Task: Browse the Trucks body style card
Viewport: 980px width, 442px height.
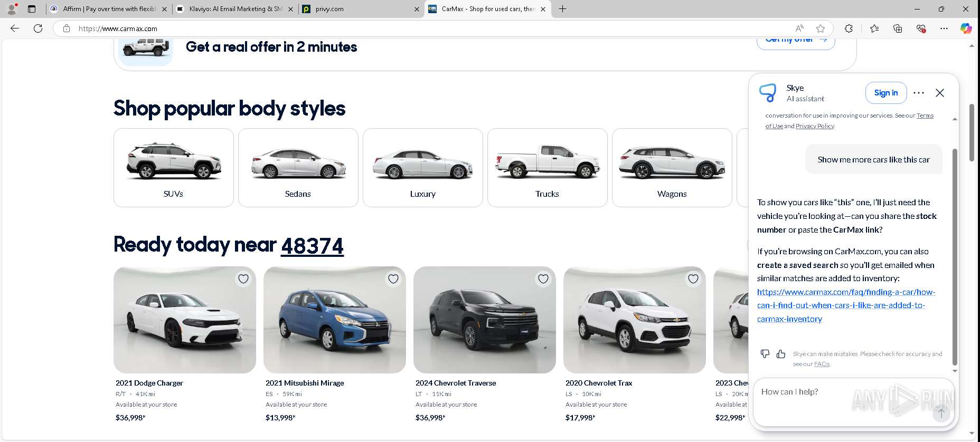Action: [548, 168]
